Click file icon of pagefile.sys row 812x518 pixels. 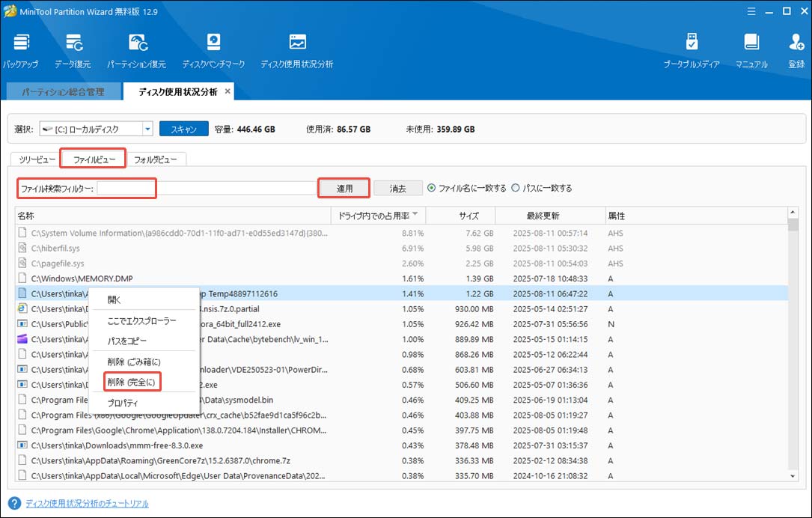(22, 263)
